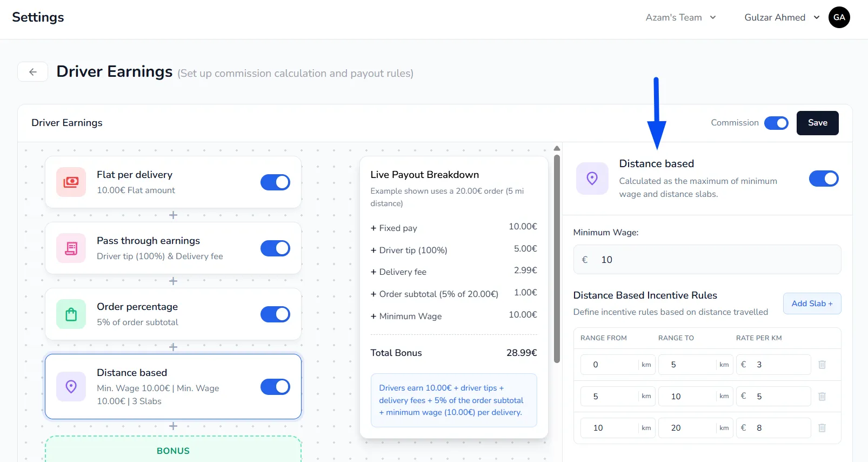Turn off Order percentage toggle
The image size is (868, 462).
275,314
